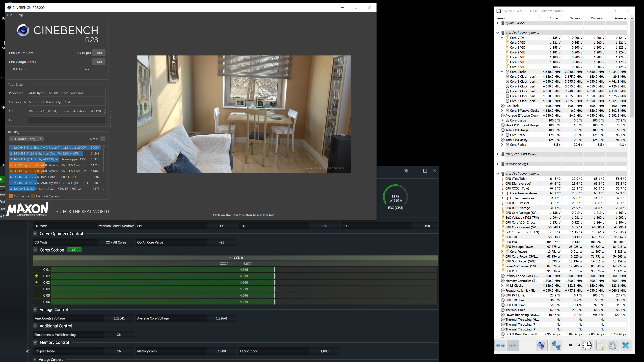This screenshot has width=644, height=362.
Task: Click the EDC (CPU) 55% gauge
Action: 395,197
